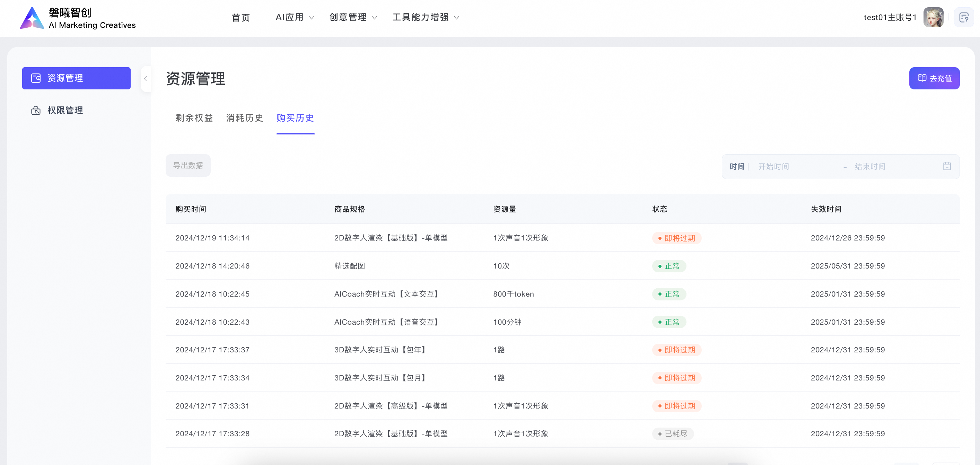Click the 状态 column header

tap(660, 209)
